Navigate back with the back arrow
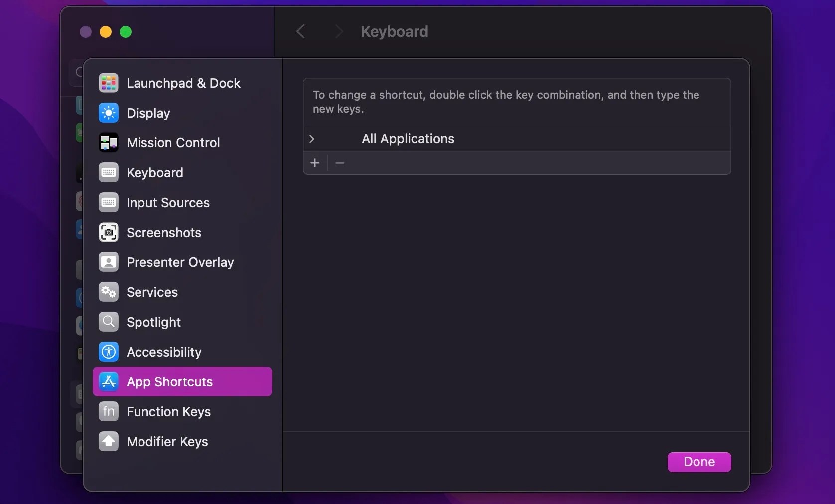This screenshot has width=835, height=504. coord(300,31)
